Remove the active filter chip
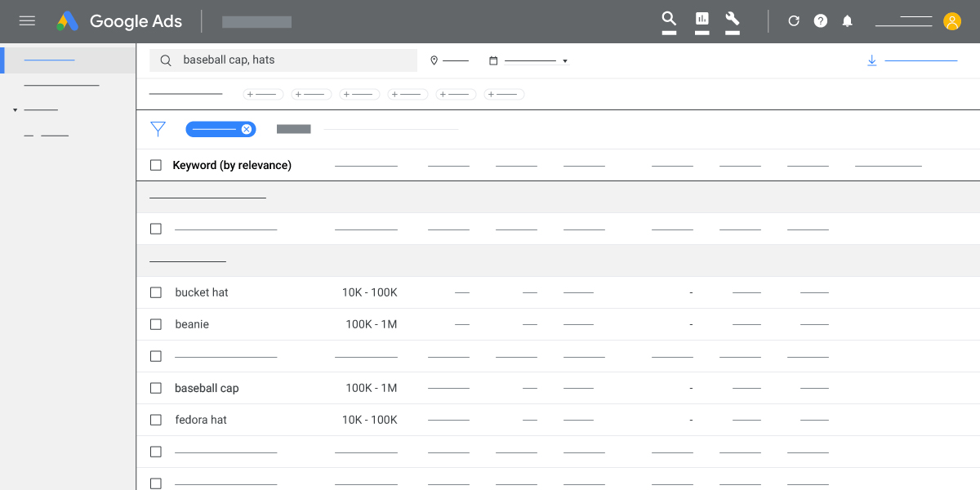This screenshot has height=490, width=980. tap(247, 129)
